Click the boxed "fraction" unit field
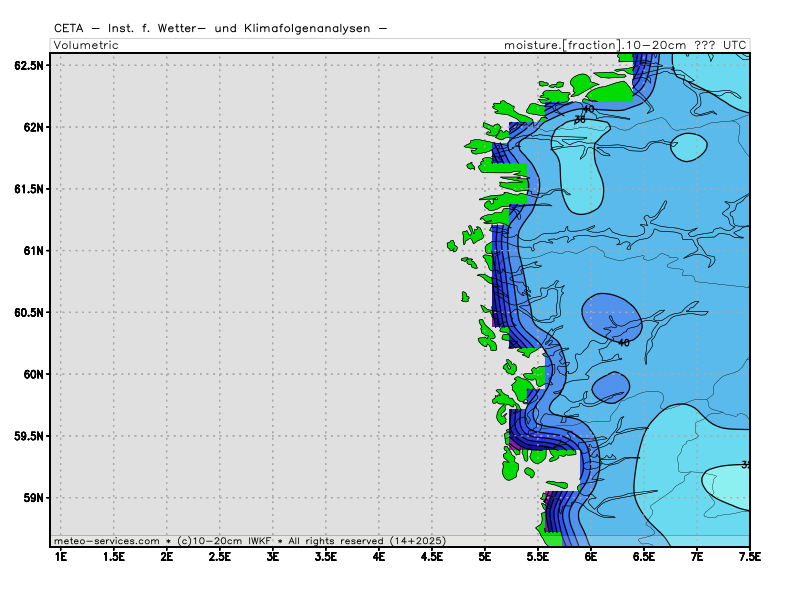Screen dimensions: 800x600 pos(591,45)
